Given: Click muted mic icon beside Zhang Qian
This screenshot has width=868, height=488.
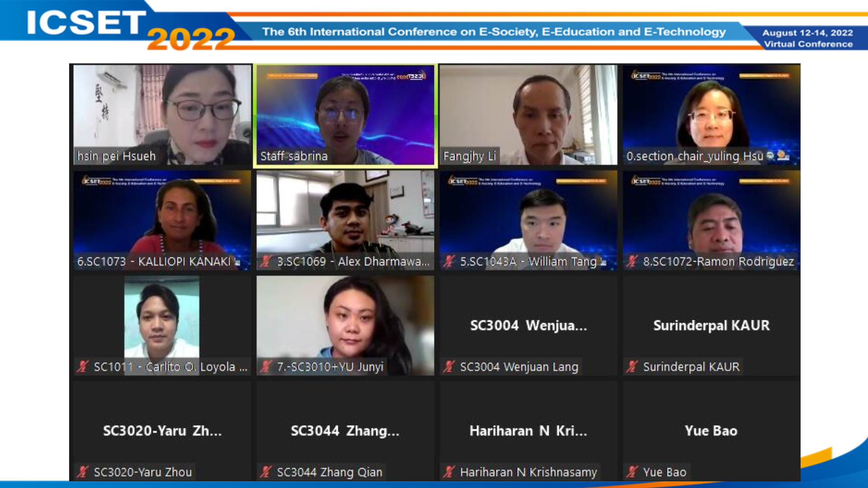Looking at the screenshot, I should (266, 472).
